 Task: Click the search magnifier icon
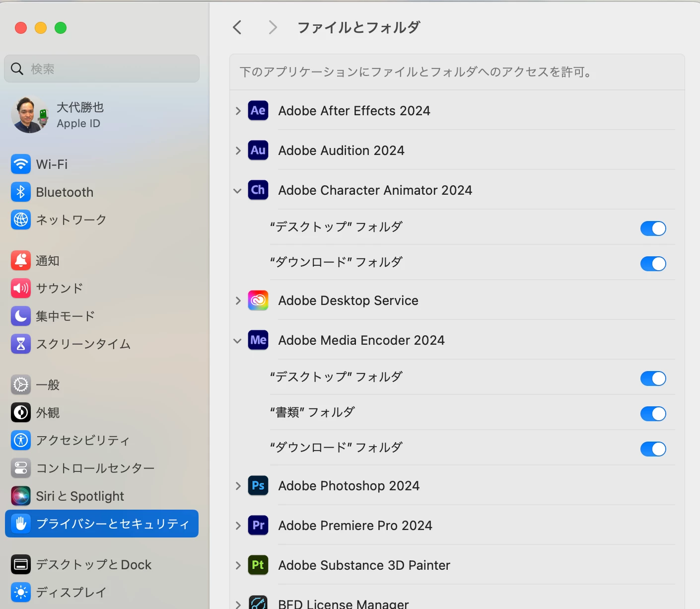(x=17, y=69)
